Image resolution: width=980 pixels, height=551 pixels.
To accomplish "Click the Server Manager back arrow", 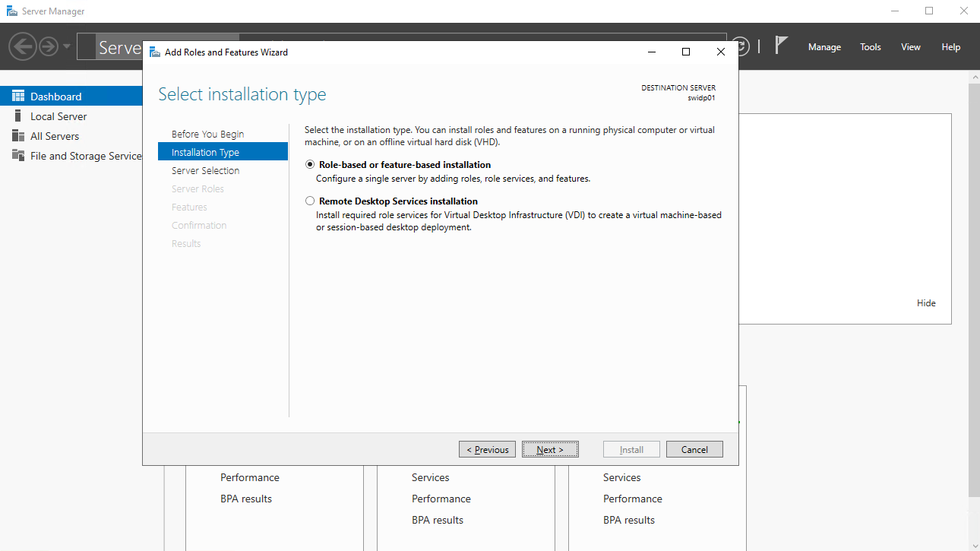I will click(x=22, y=47).
